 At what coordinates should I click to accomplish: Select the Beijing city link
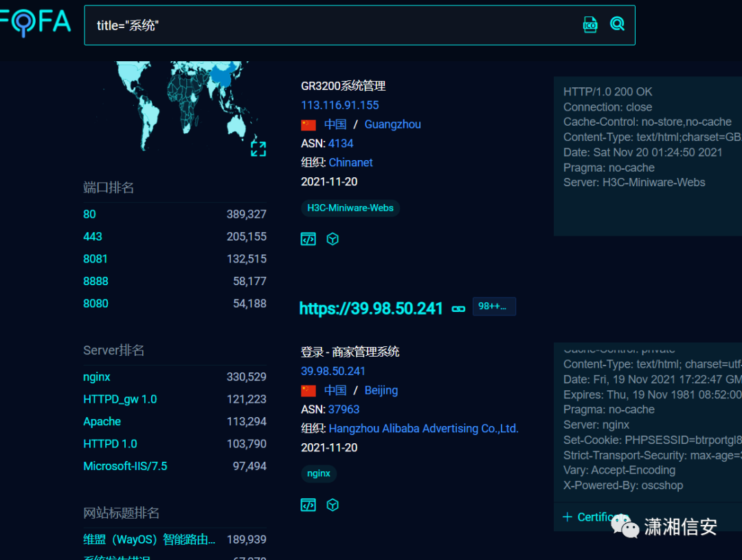tap(381, 390)
